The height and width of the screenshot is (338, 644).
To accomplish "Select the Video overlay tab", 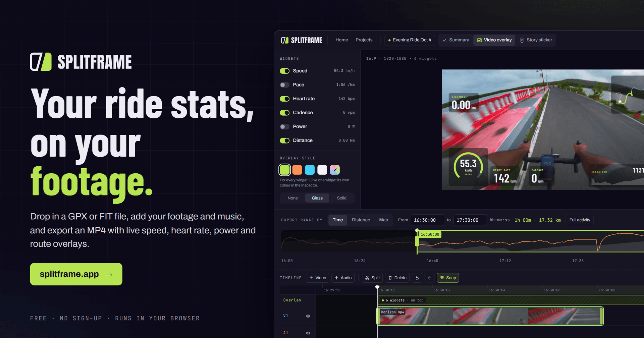I will [494, 40].
